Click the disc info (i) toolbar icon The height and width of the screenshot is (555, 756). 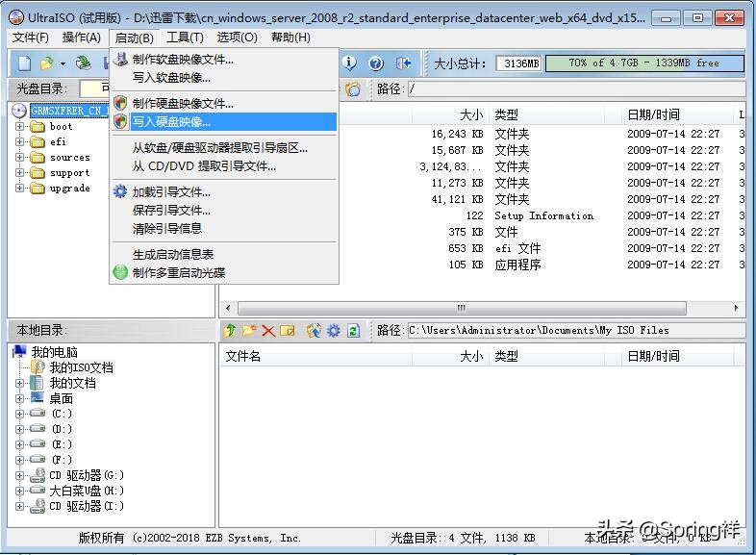point(349,63)
